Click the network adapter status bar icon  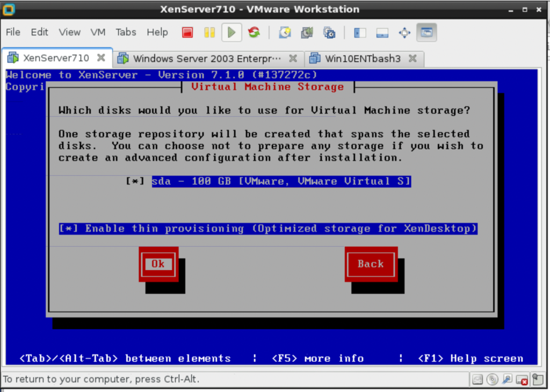(x=507, y=379)
